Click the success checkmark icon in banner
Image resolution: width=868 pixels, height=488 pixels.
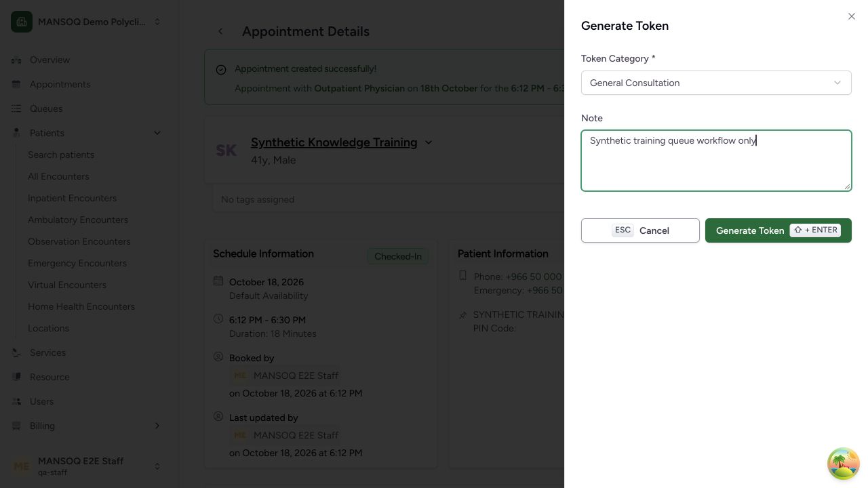coord(221,70)
